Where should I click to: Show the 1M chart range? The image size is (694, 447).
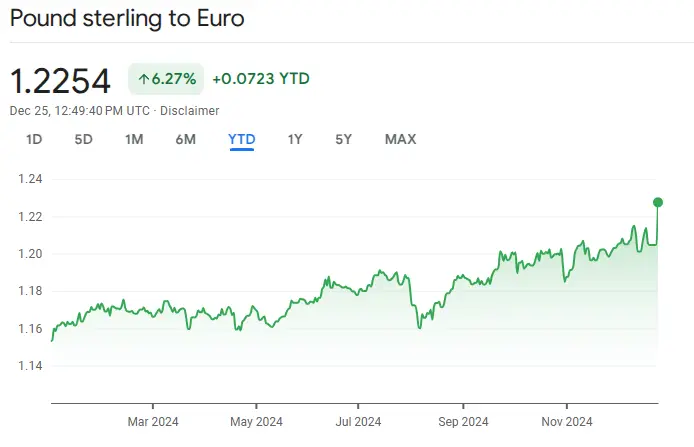[134, 139]
